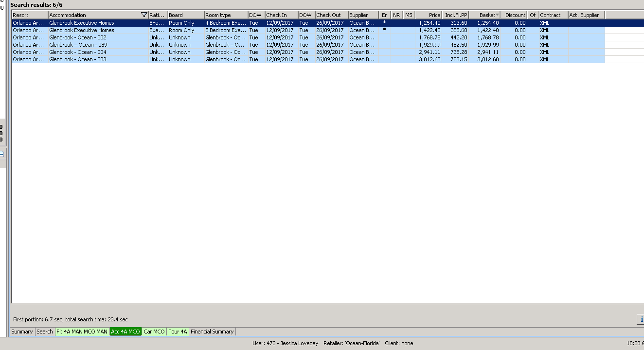Switch to the Search tab
This screenshot has width=644, height=350.
(x=45, y=332)
